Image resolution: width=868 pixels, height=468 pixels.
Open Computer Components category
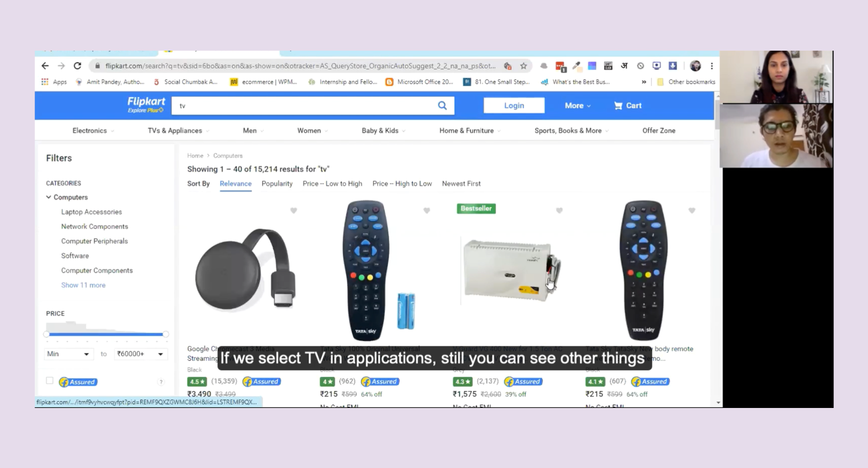[96, 271]
